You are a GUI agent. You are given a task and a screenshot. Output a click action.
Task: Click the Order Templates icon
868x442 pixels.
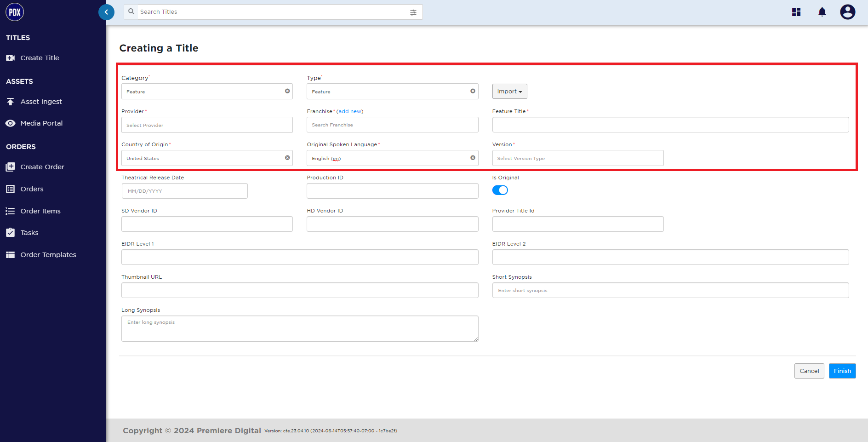[x=10, y=255]
